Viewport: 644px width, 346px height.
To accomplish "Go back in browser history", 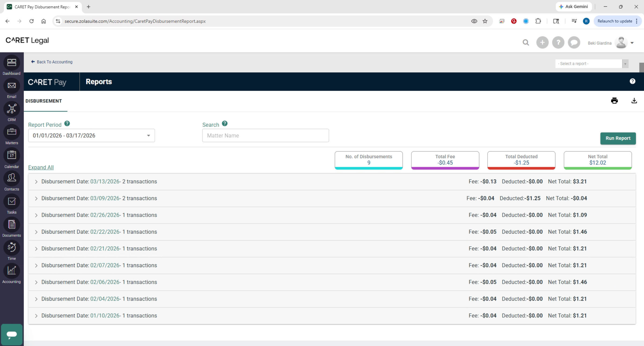I will [x=7, y=21].
